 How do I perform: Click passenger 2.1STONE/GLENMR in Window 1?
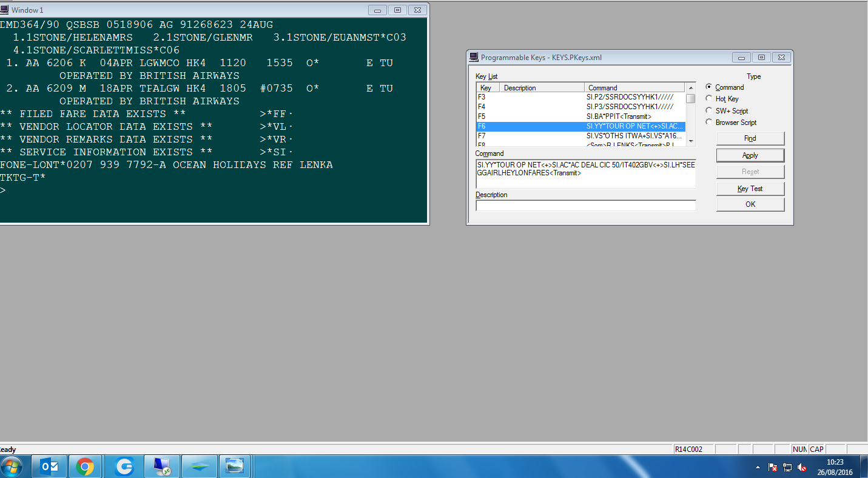coord(203,38)
